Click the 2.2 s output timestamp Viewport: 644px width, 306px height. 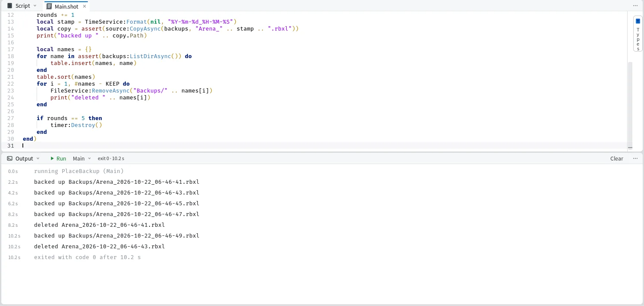click(x=13, y=182)
